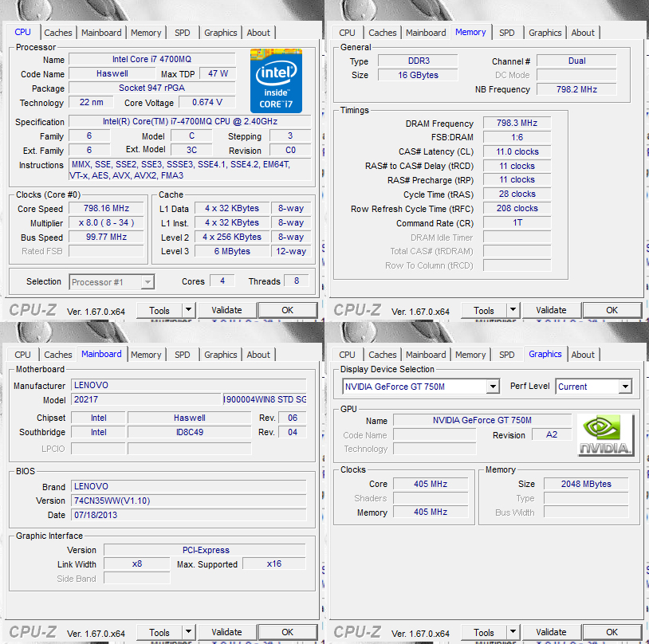Click the Core Voltage value 0.674 V

(207, 102)
